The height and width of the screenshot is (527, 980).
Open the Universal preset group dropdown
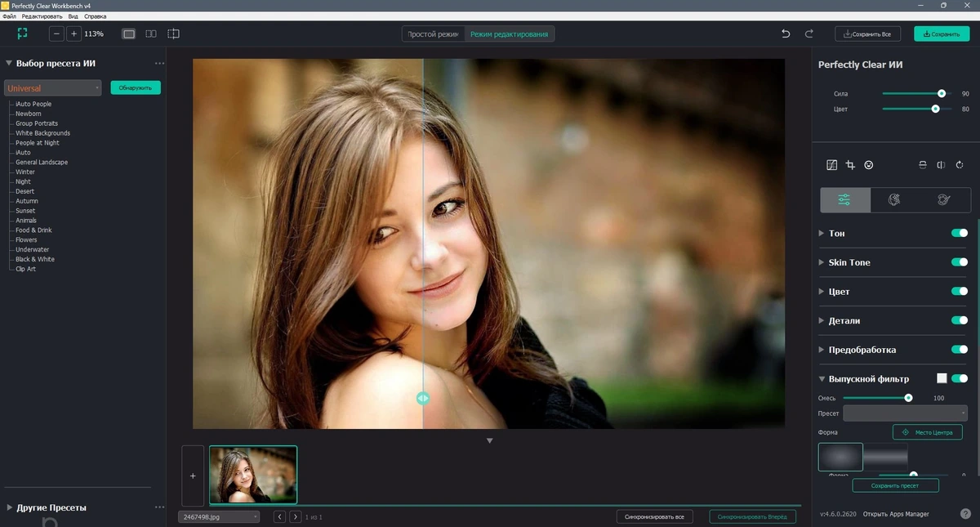pos(52,87)
